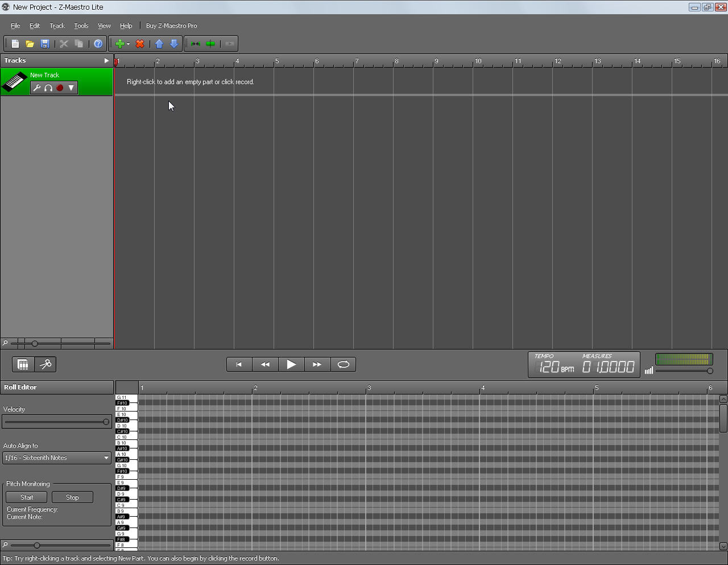728x565 pixels.
Task: Click the keyboard instrument icon of New Track
Action: [x=14, y=81]
